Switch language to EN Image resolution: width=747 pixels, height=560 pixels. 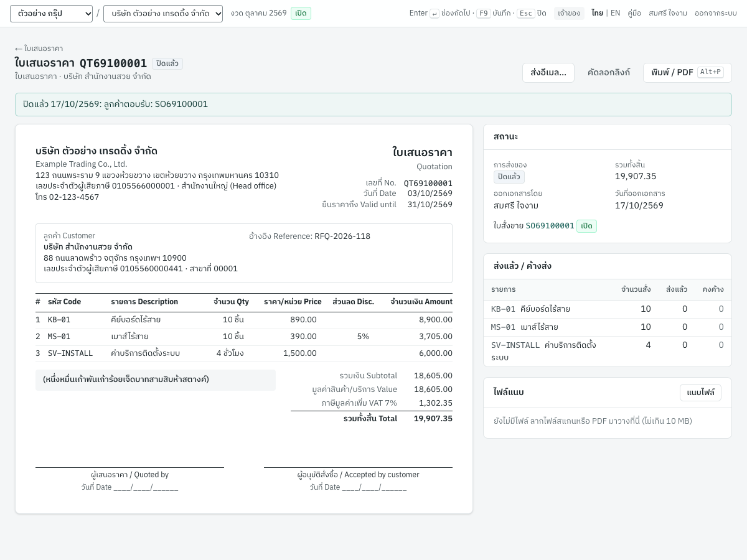(x=615, y=13)
